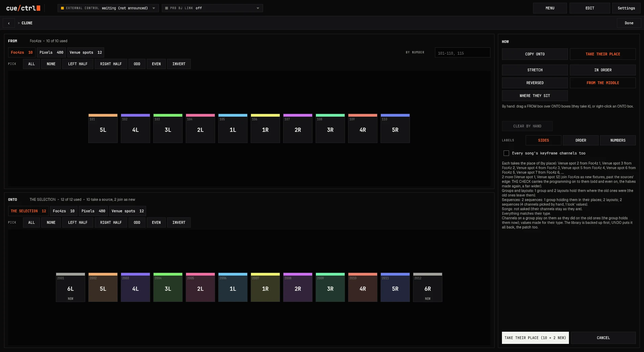
Task: Switch labels to ORDER
Action: click(581, 140)
